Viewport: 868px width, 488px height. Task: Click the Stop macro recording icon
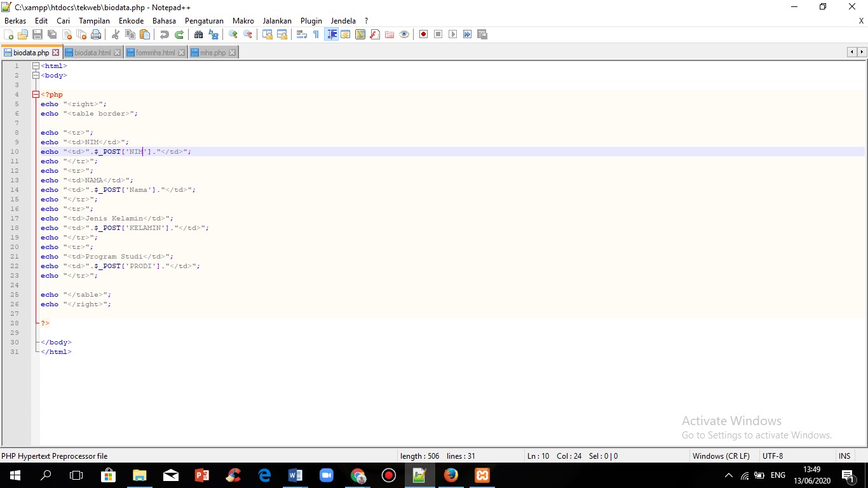point(438,34)
